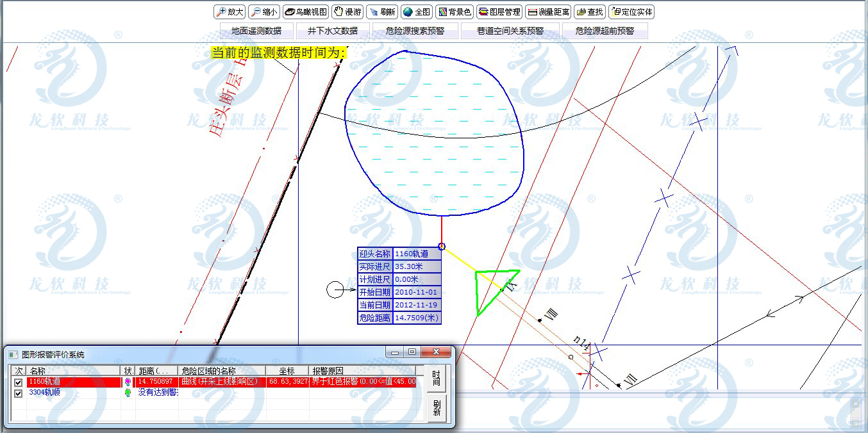Toggle the 3304轨顺 row checkbox

pos(19,393)
